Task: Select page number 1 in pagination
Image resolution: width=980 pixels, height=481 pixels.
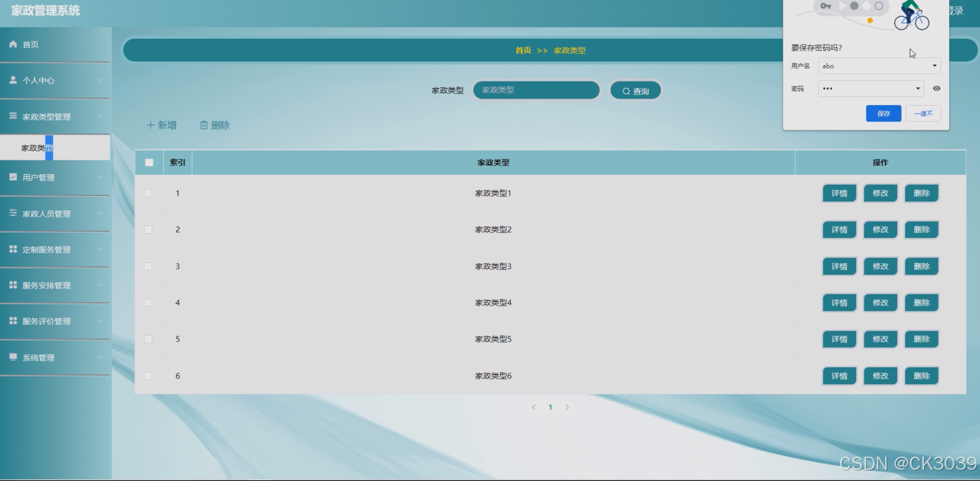Action: click(x=551, y=407)
